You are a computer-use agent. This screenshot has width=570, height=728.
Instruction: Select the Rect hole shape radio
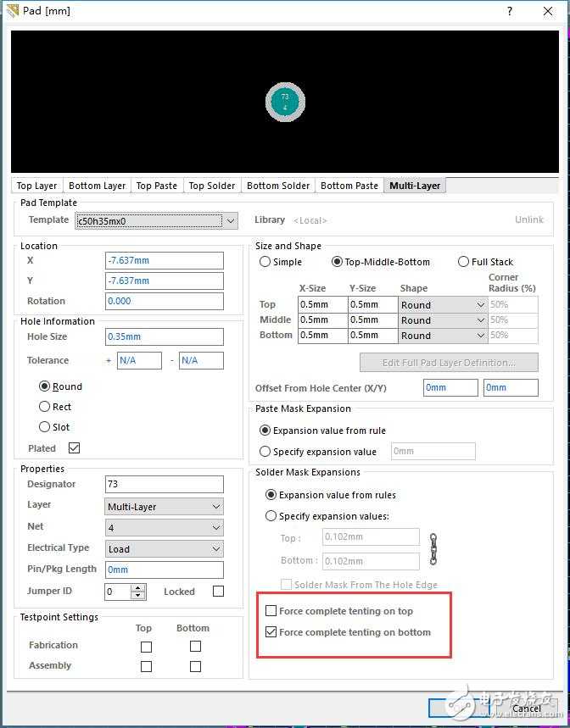[x=55, y=407]
